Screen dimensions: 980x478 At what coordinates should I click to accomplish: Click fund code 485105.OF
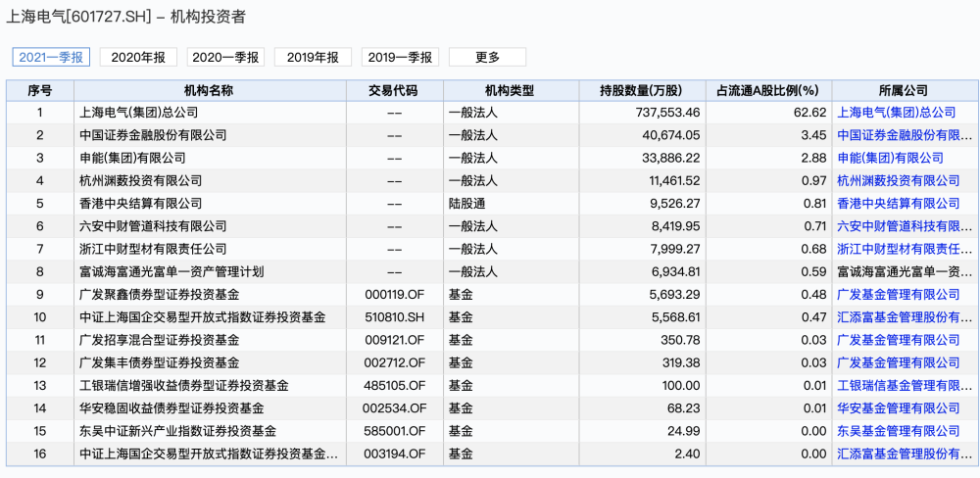tap(394, 385)
